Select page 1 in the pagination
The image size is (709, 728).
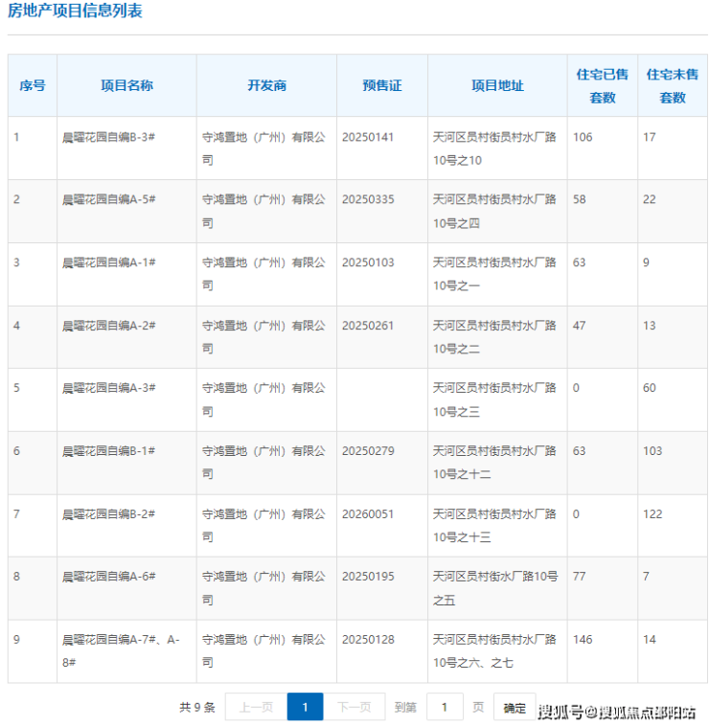click(305, 707)
